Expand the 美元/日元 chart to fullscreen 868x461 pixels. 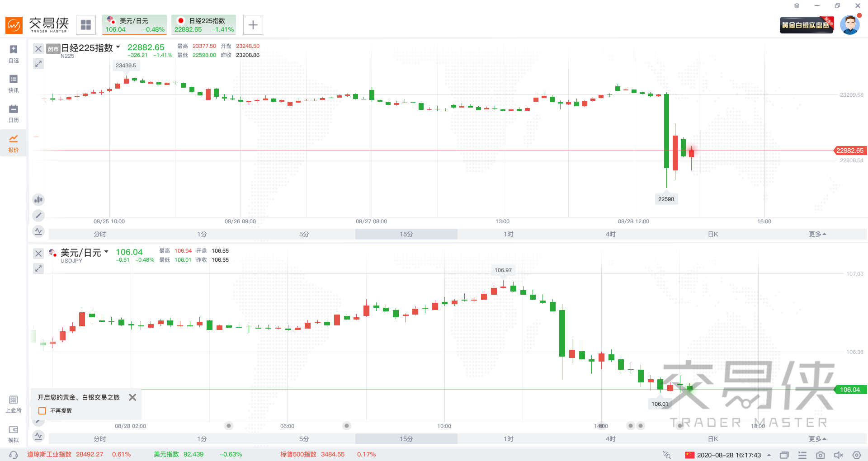[x=38, y=268]
